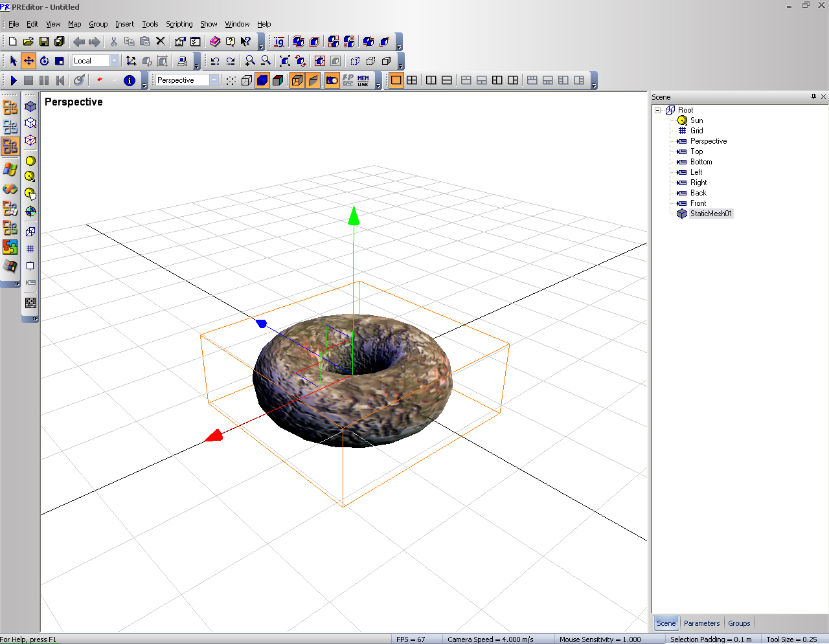Click the globe target icon in left toolbar
The height and width of the screenshot is (644, 829).
pyautogui.click(x=30, y=211)
